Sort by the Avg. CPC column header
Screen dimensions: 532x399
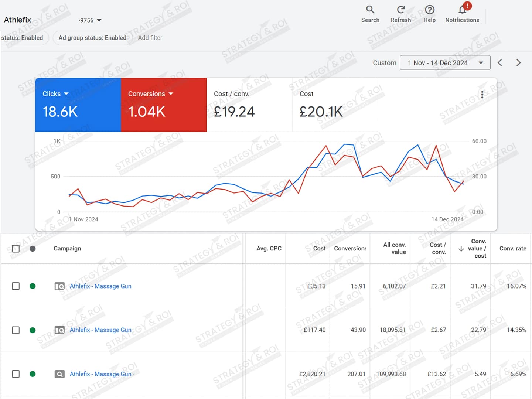(x=269, y=249)
